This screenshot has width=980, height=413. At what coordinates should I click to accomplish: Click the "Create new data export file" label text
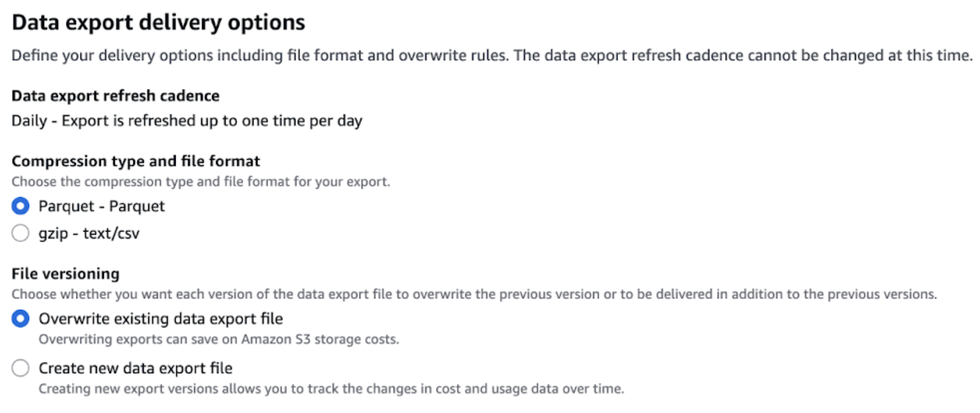(135, 368)
